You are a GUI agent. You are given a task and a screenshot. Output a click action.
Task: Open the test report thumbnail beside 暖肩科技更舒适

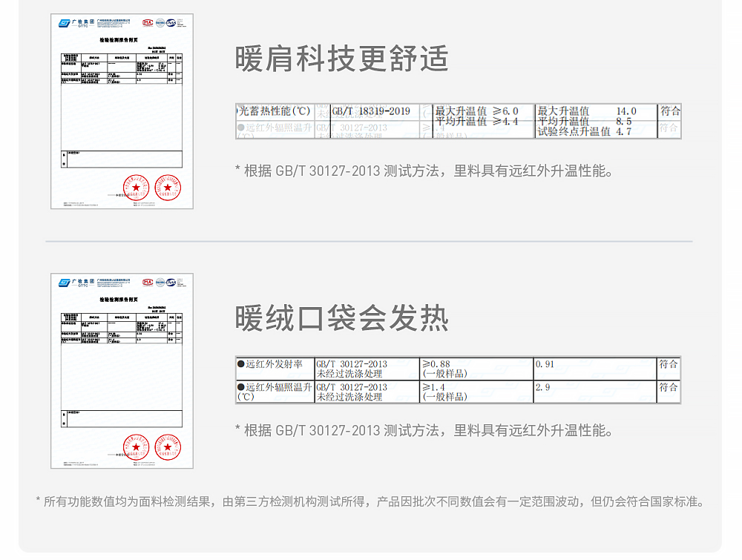coord(122,111)
